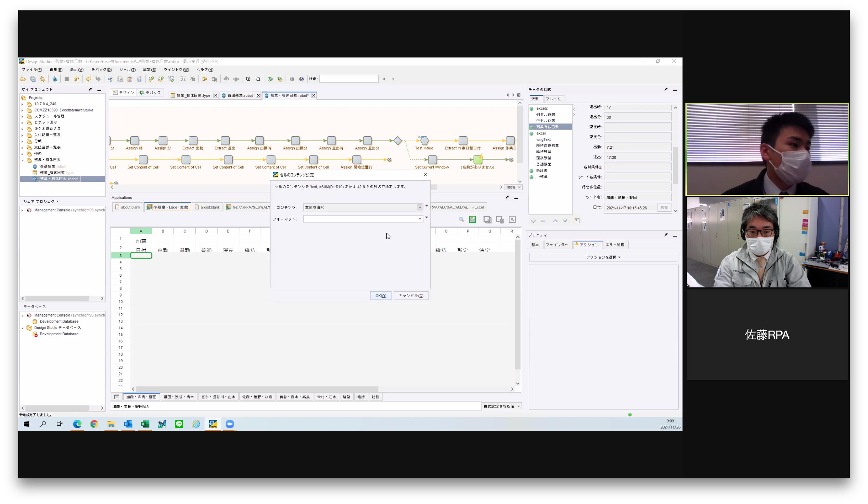The height and width of the screenshot is (504, 868).
Task: Select the Set Current Window step node
Action: pos(432,160)
